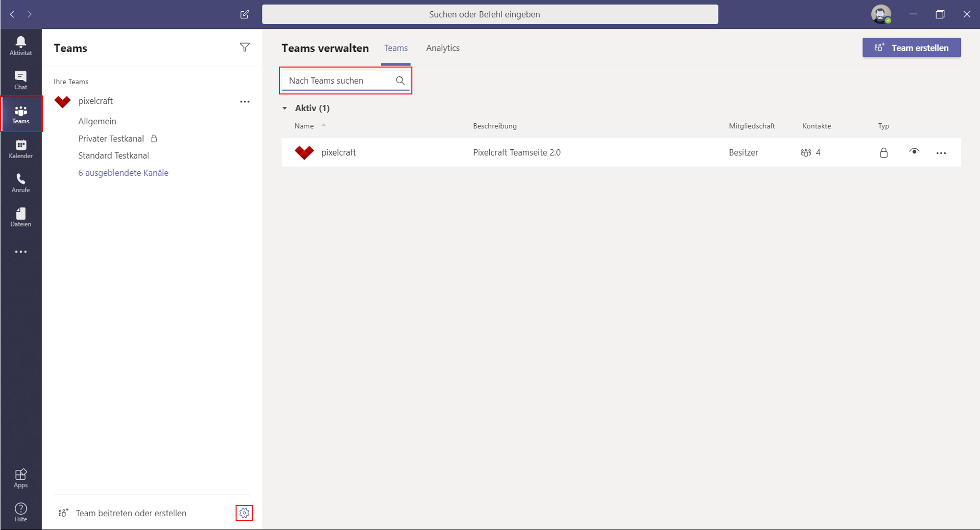Open the Standard Testkanal channel

[114, 156]
